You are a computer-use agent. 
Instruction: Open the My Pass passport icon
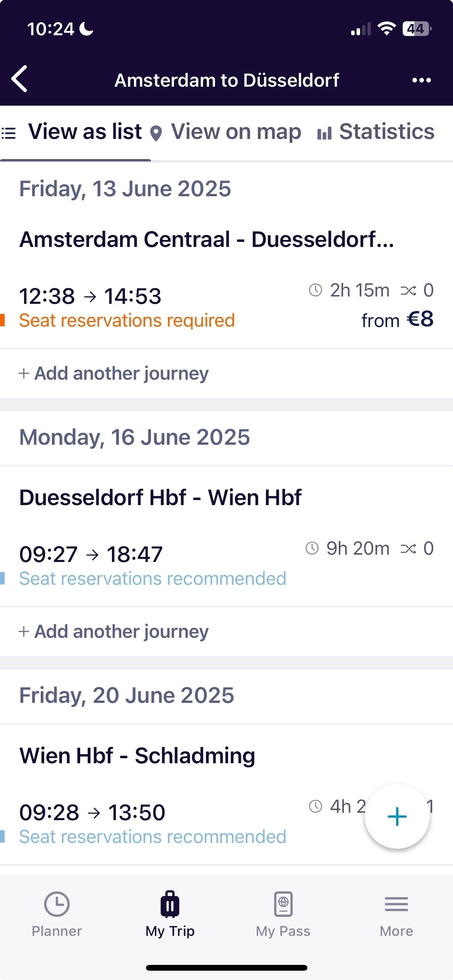(283, 904)
